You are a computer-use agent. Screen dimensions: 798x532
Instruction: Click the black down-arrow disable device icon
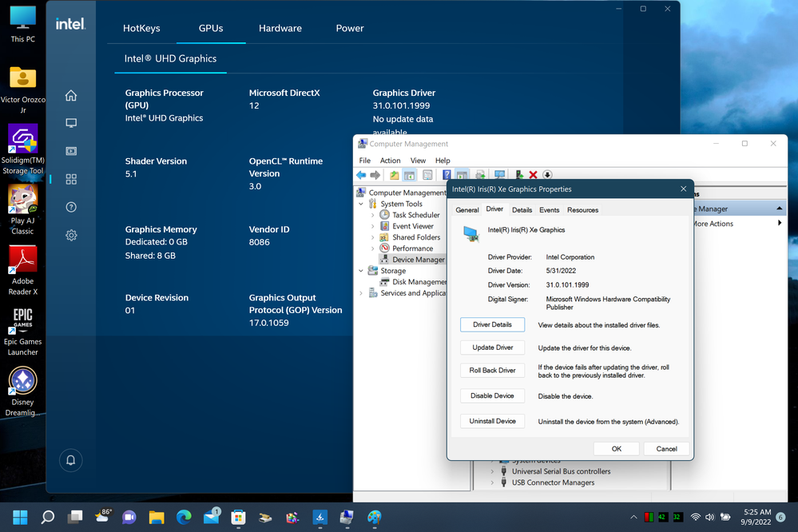pos(548,175)
